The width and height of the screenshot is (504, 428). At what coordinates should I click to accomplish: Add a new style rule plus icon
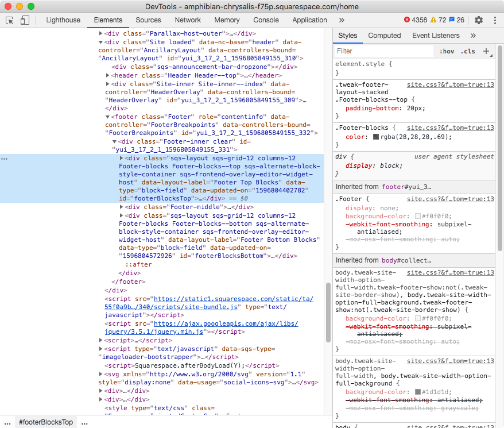(486, 51)
